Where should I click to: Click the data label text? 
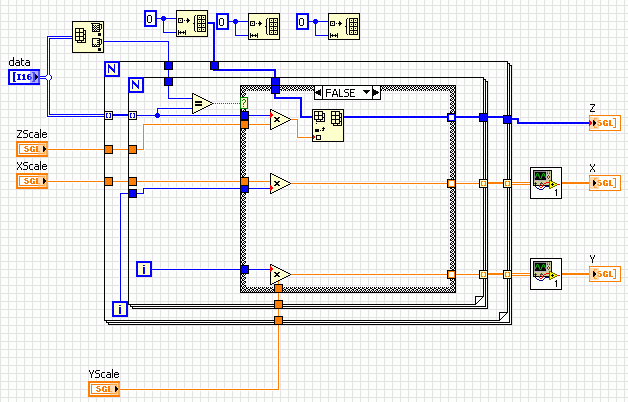[19, 62]
